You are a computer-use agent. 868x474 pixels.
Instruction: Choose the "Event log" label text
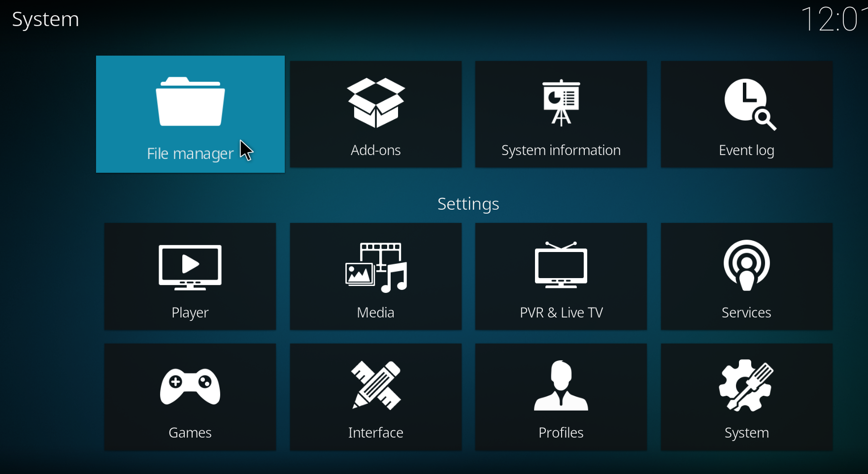pyautogui.click(x=746, y=150)
